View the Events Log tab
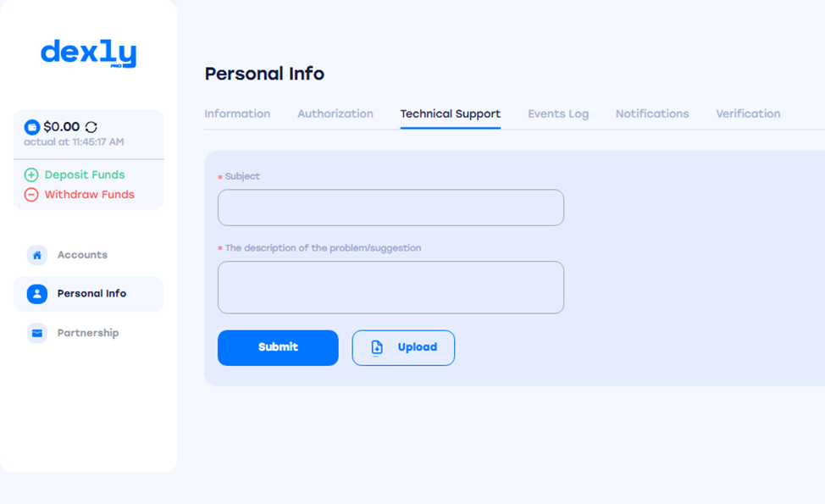 pyautogui.click(x=558, y=114)
